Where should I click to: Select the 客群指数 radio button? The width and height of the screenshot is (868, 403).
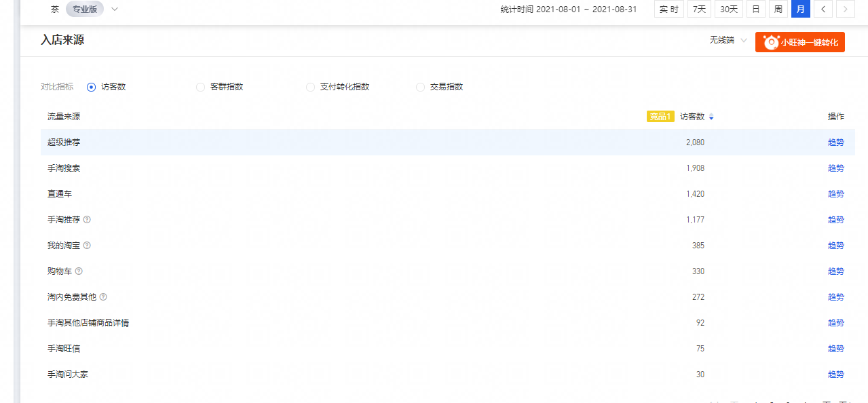(200, 87)
